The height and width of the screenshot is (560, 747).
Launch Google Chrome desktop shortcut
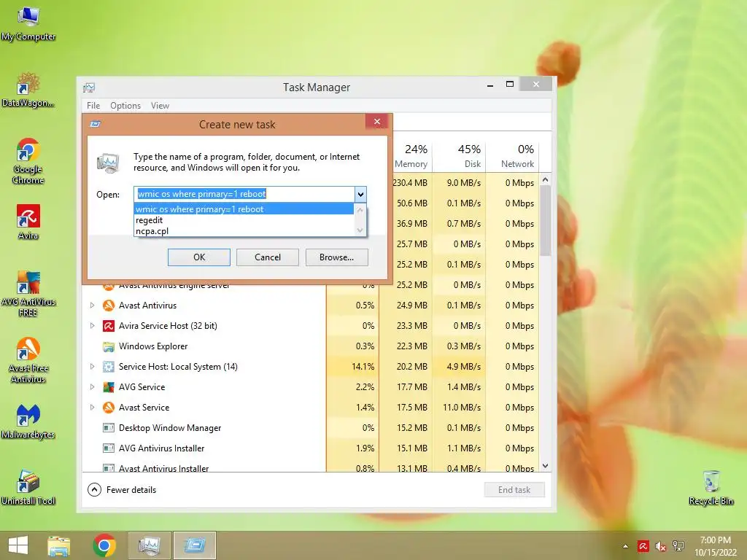click(28, 161)
